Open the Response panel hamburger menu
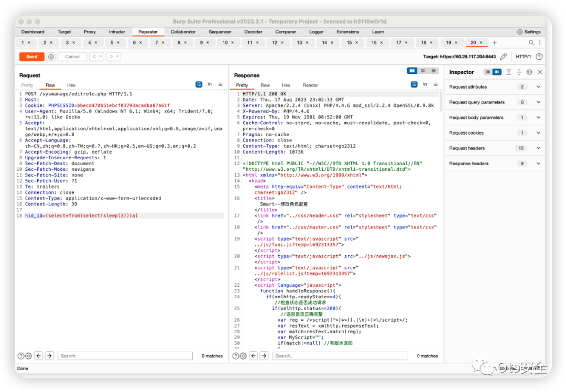 [x=436, y=84]
